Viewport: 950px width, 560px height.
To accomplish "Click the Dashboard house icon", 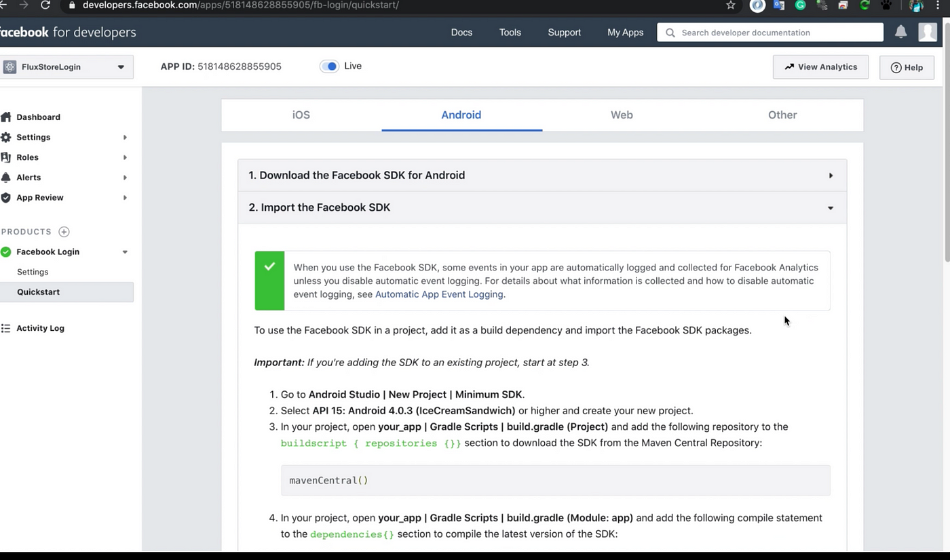I will 6,117.
